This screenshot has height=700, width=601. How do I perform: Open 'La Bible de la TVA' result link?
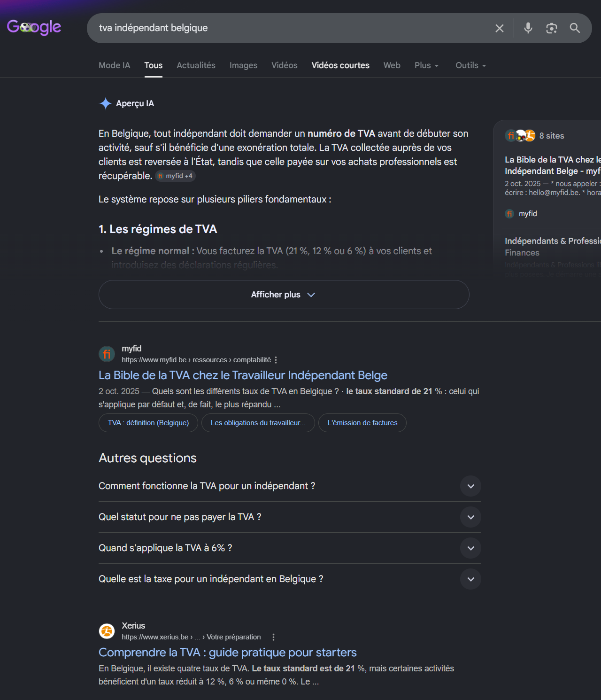click(243, 375)
